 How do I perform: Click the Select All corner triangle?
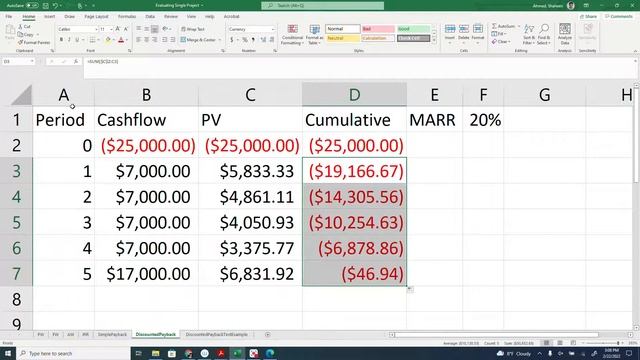[x=22, y=95]
